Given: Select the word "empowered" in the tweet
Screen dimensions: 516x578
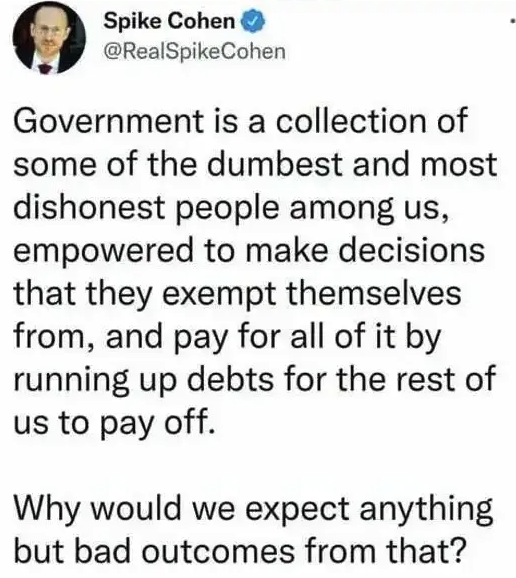Looking at the screenshot, I should coord(104,252).
